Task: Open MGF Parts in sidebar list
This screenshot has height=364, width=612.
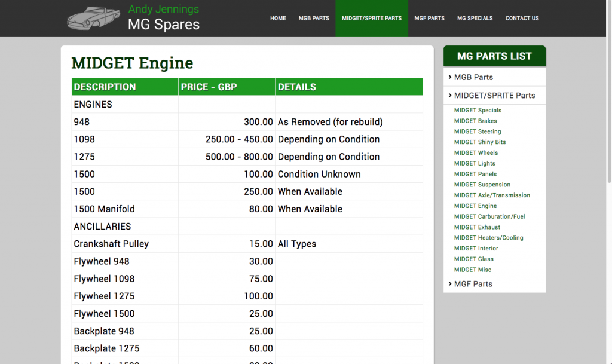Action: click(x=473, y=284)
